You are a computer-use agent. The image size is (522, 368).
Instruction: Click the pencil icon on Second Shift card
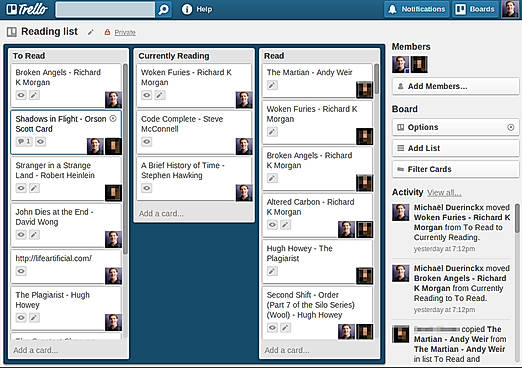click(x=285, y=328)
